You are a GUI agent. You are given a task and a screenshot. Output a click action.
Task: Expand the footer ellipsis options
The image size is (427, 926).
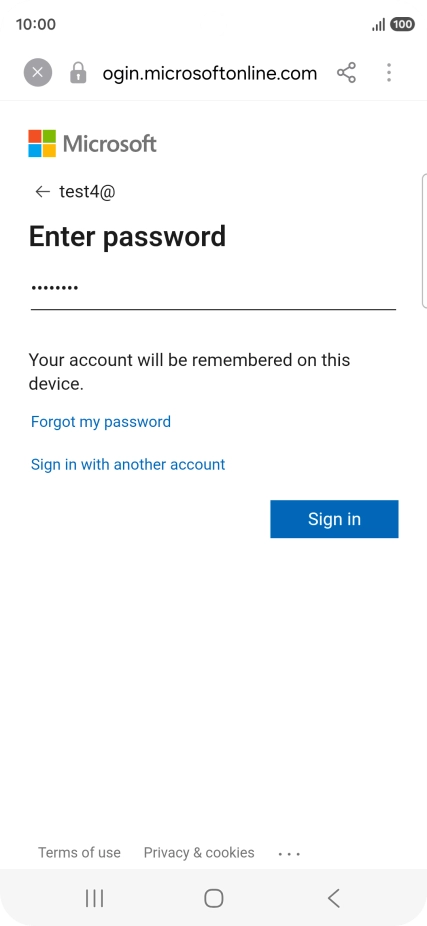pyautogui.click(x=289, y=854)
